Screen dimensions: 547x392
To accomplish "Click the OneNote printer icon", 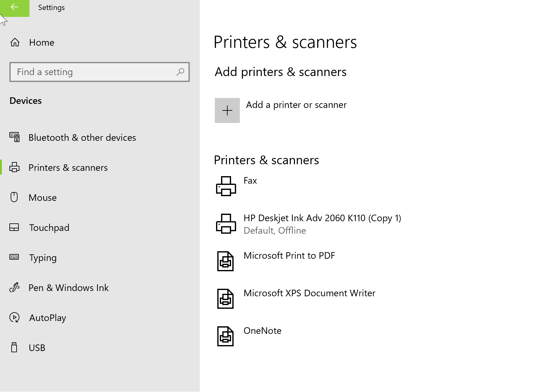I will (x=225, y=336).
